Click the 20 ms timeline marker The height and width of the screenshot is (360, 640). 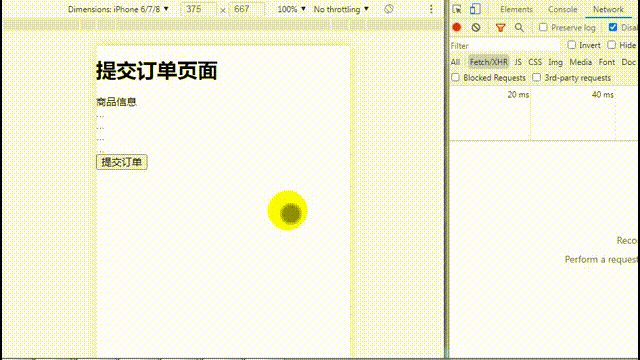point(518,95)
